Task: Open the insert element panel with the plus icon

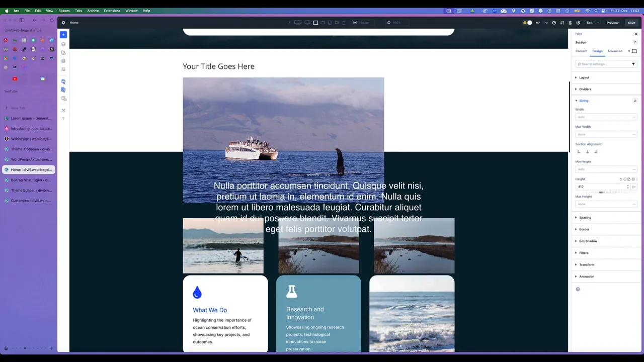Action: 63,34
